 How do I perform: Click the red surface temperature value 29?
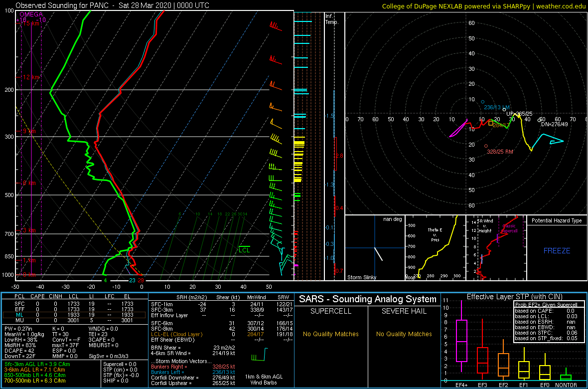click(x=141, y=280)
